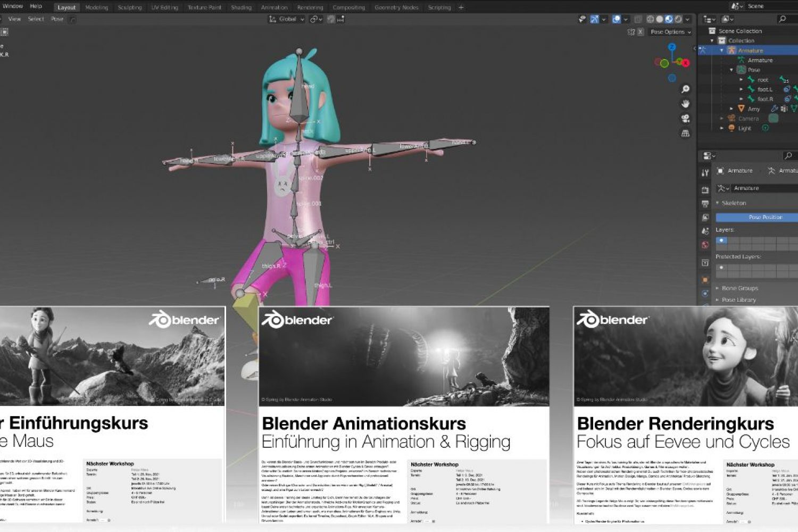Open the Pose Options dropdown
This screenshot has width=798, height=532.
pyautogui.click(x=670, y=32)
